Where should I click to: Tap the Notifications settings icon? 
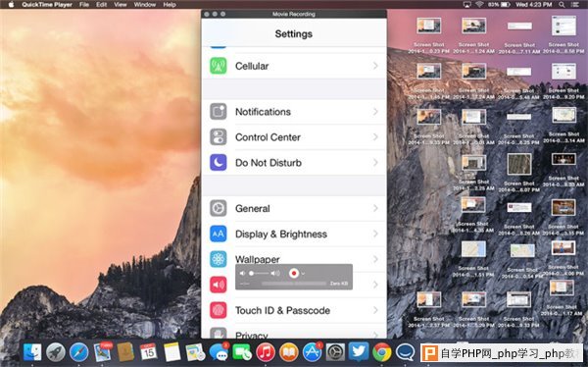click(x=219, y=112)
